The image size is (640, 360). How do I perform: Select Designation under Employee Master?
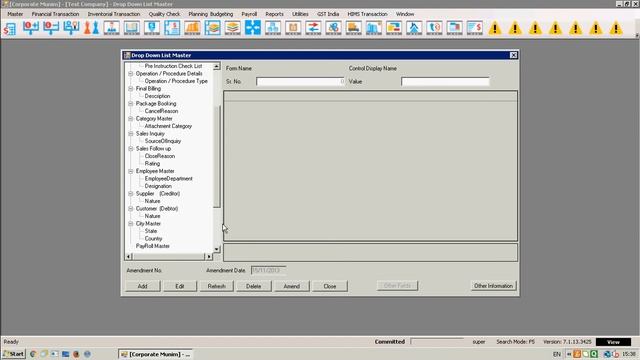158,186
